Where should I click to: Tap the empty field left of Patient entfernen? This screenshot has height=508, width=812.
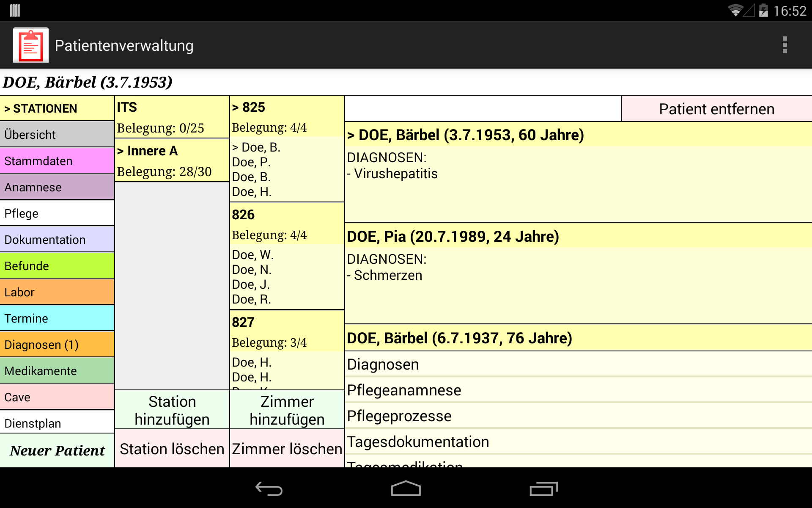[483, 109]
